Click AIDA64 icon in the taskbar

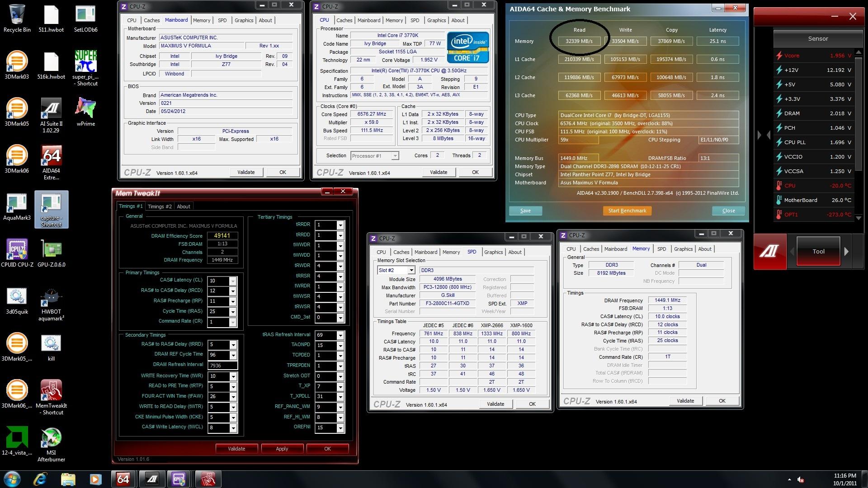(x=123, y=479)
